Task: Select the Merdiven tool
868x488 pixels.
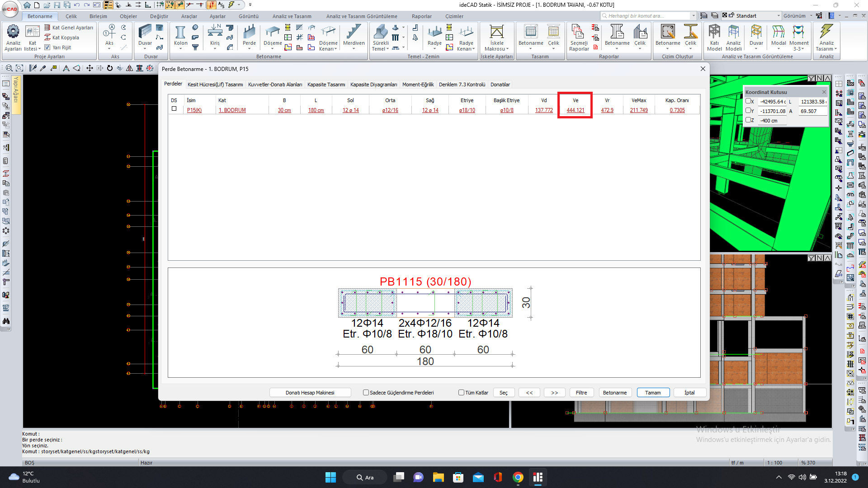Action: coord(354,36)
